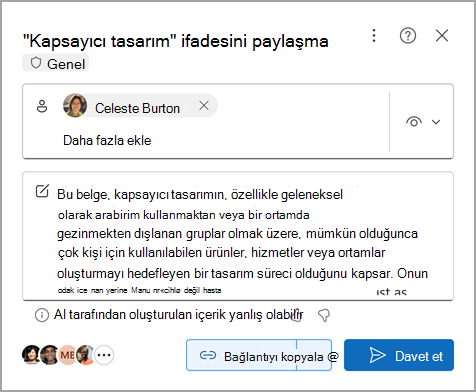This screenshot has width=476, height=392.
Task: Click Celeste Burton's profile photo
Action: pyautogui.click(x=75, y=105)
